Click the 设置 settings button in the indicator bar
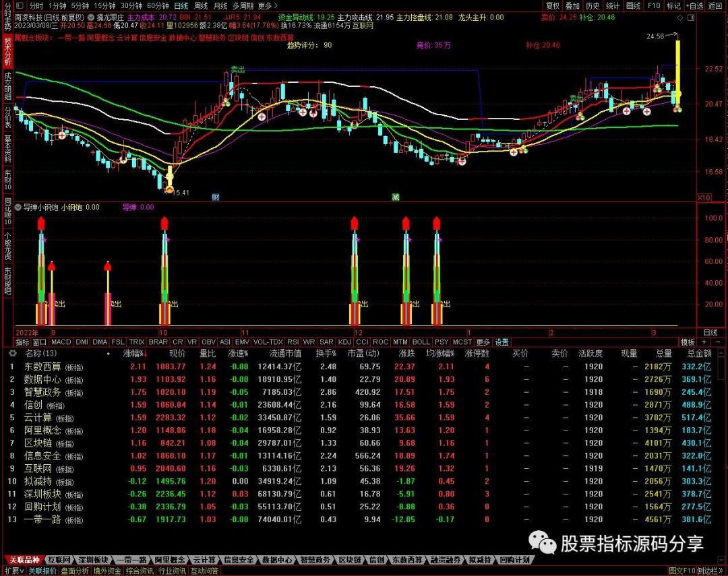728x576 pixels. click(502, 342)
